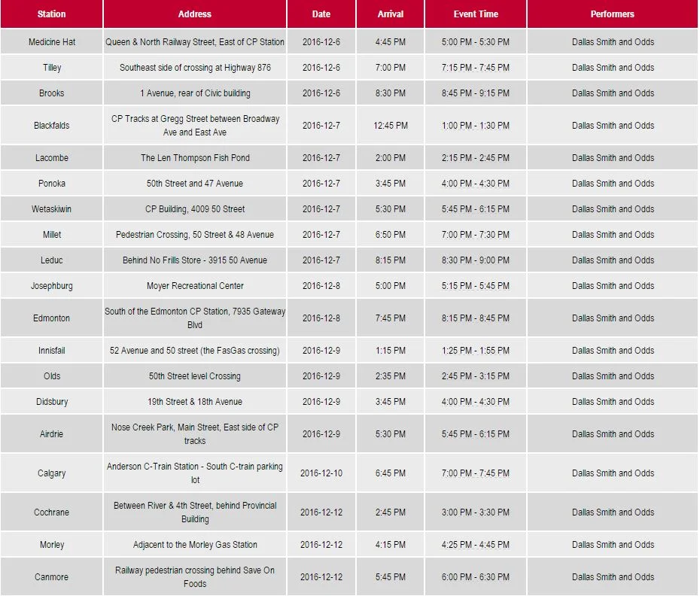
Task: Click the Date column header
Action: (321, 14)
